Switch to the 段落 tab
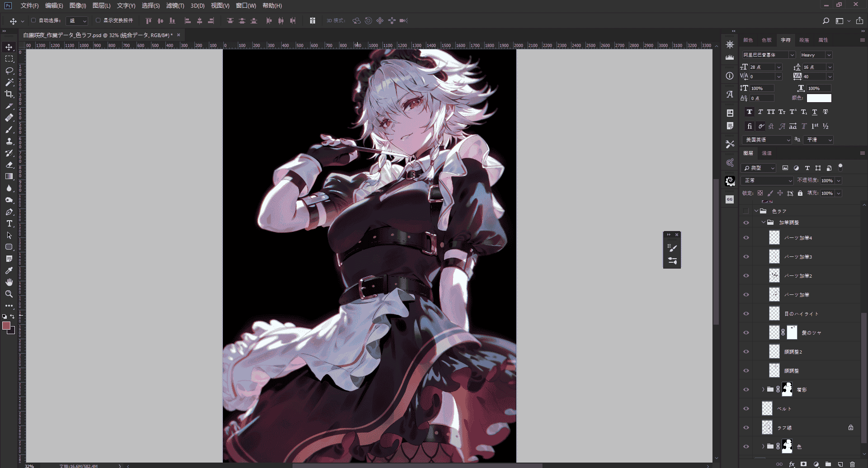Viewport: 868px width, 468px height. coord(804,40)
